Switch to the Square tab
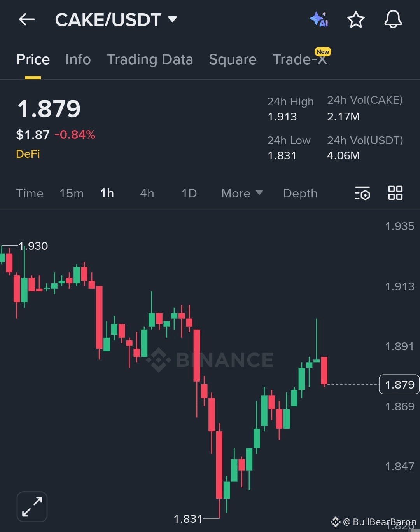This screenshot has height=532, width=420. [233, 59]
